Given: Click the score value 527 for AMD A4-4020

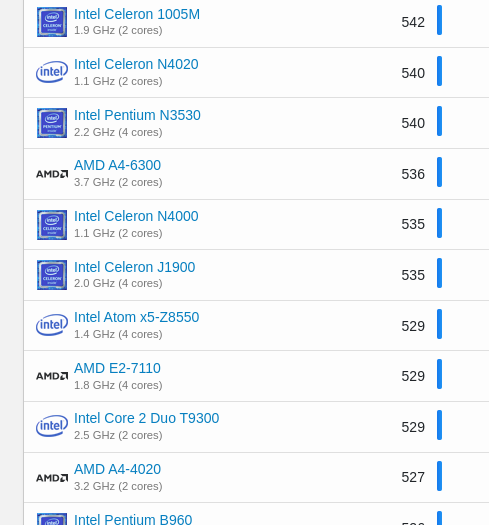Looking at the screenshot, I should coord(413,477).
